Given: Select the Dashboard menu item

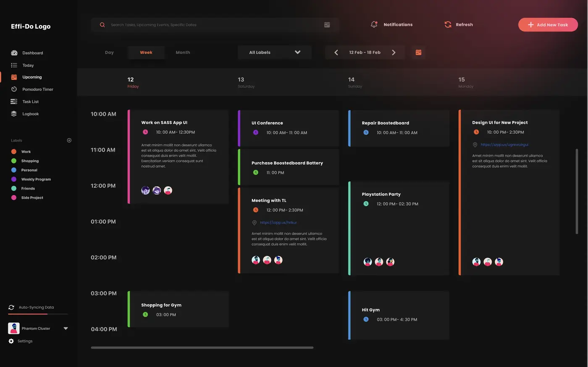Looking at the screenshot, I should (33, 53).
